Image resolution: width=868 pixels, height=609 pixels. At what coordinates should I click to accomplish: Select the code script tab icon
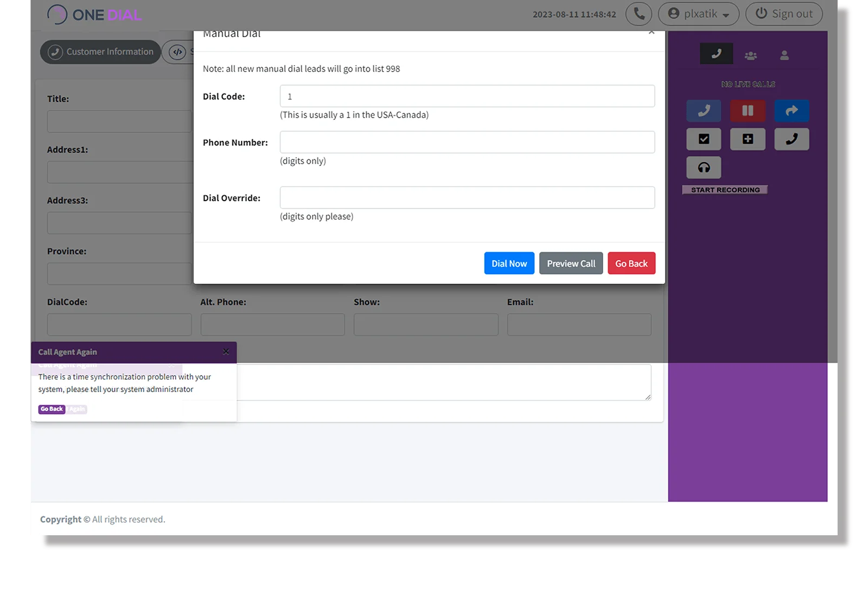(x=178, y=52)
